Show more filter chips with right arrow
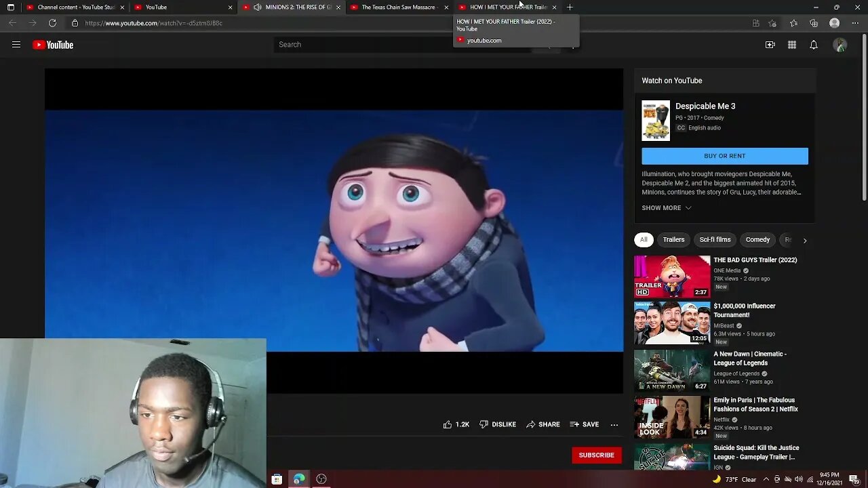 click(x=805, y=240)
